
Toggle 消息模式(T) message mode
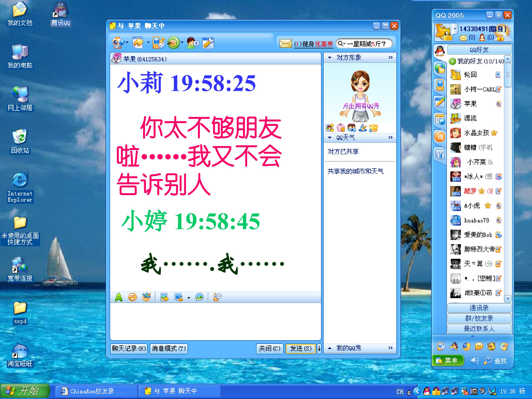[x=169, y=349]
